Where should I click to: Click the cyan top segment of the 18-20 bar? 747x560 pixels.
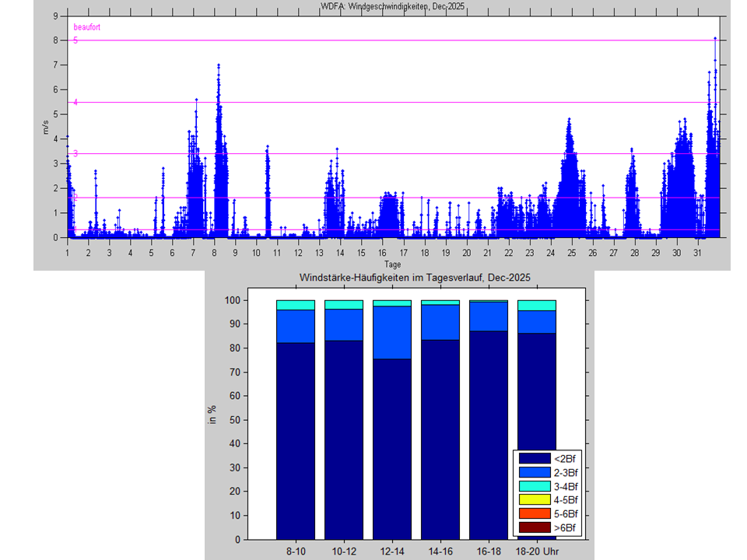click(x=537, y=305)
